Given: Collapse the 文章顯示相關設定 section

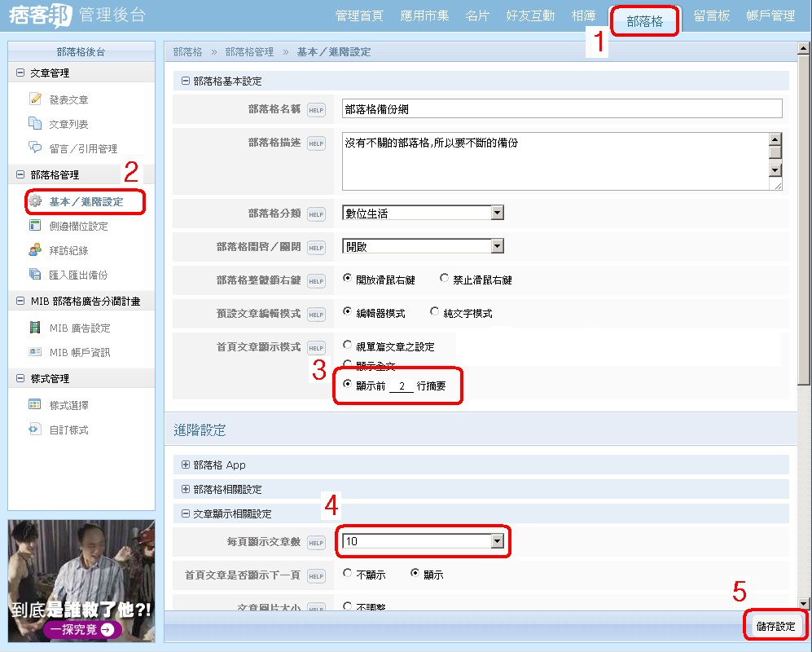Looking at the screenshot, I should [x=186, y=513].
